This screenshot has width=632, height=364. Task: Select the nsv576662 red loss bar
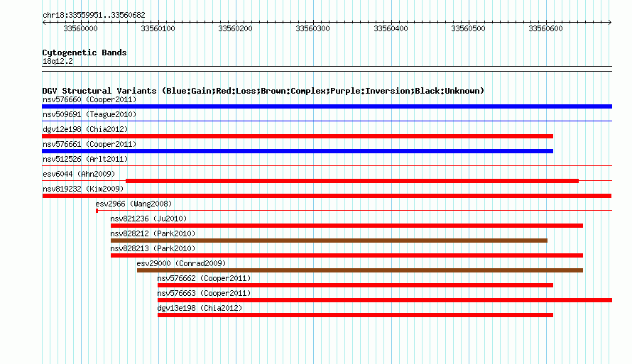tap(355, 285)
